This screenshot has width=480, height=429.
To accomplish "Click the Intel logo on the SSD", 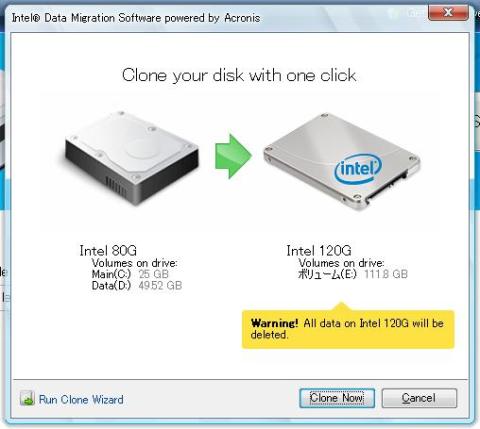I will pyautogui.click(x=358, y=169).
